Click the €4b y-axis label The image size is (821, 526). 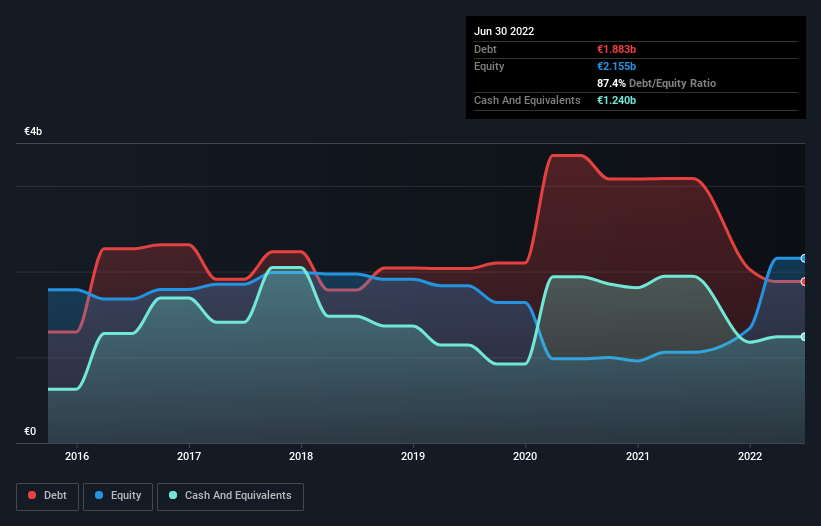click(33, 131)
